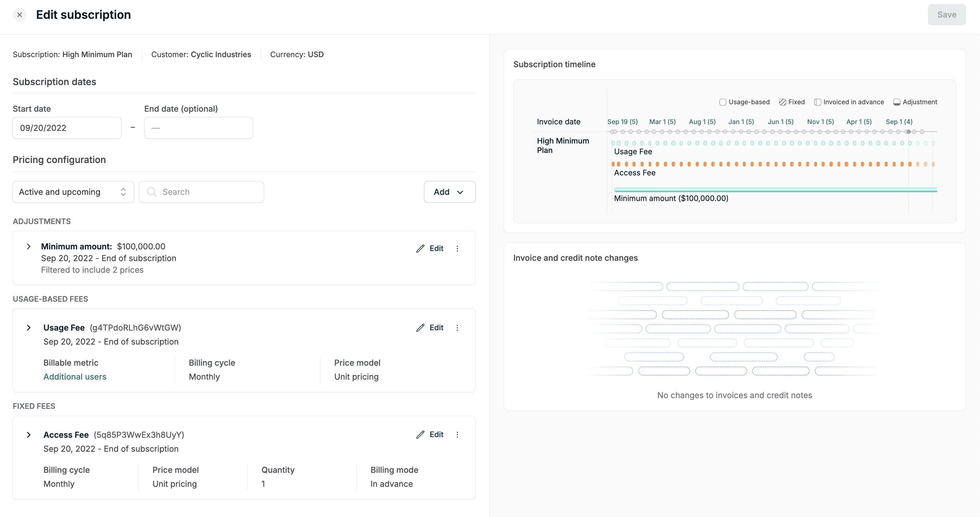This screenshot has height=517, width=980.
Task: Click pencil edit icon for Usage Fee
Action: point(420,328)
